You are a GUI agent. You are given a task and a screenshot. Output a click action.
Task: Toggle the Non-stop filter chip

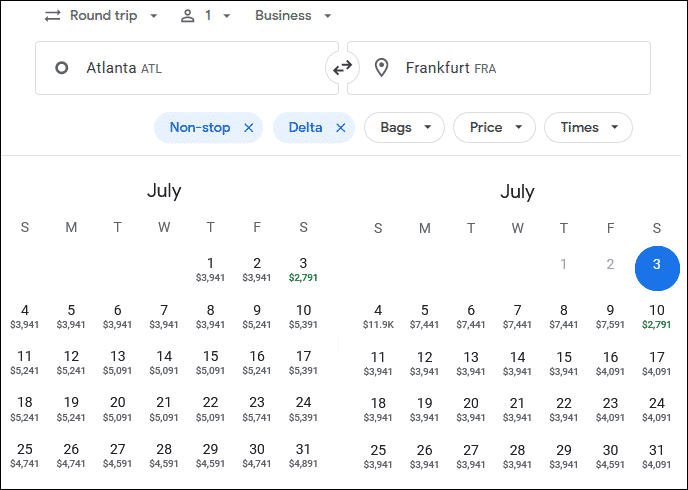[x=200, y=128]
